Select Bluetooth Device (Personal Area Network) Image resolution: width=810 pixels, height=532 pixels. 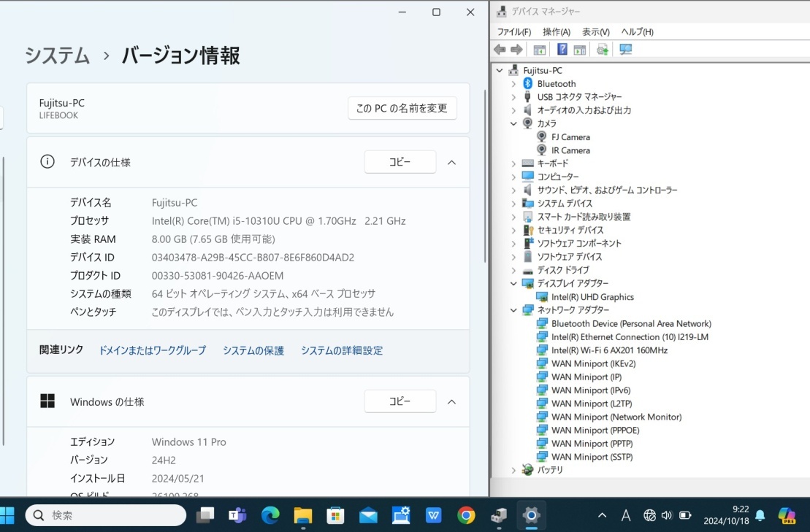tap(631, 323)
